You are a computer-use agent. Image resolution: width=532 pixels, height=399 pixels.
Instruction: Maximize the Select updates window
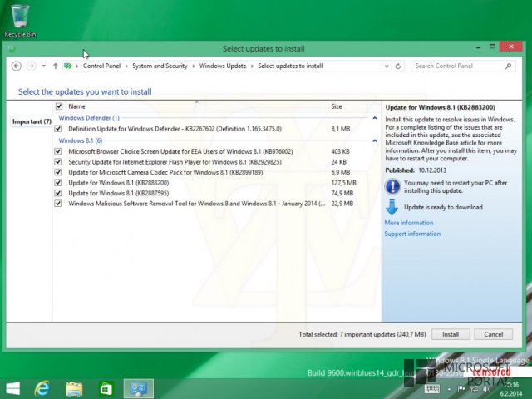(x=492, y=47)
